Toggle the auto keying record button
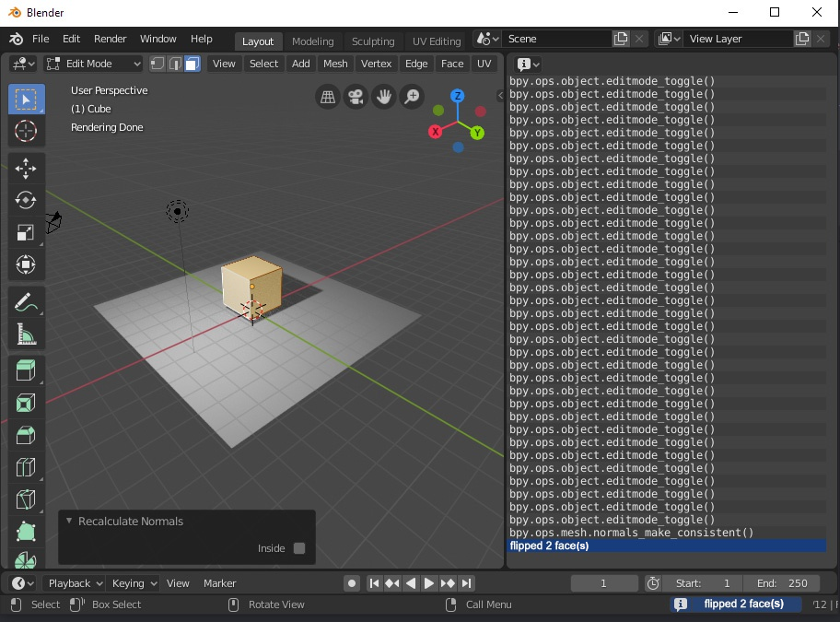 click(x=352, y=583)
